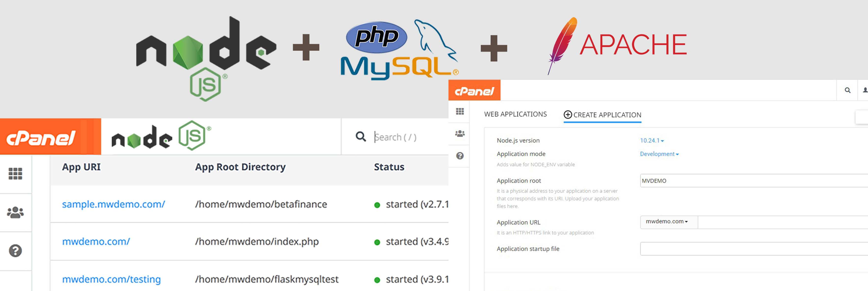Open the help question icon in left sidebar

click(x=15, y=251)
